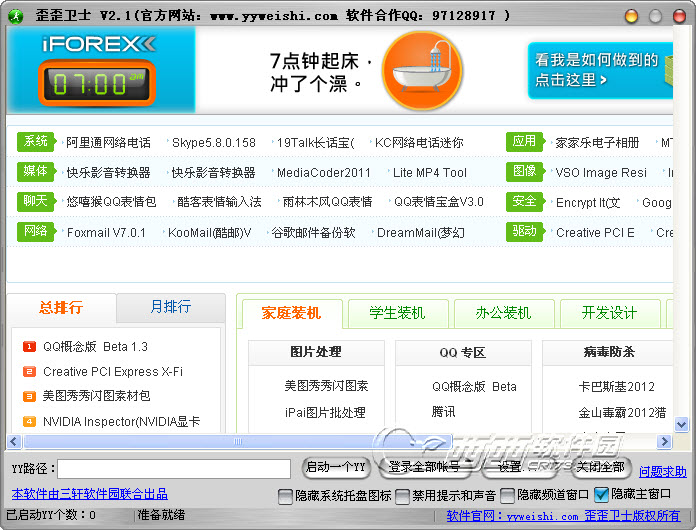Click rank 3 badge beside 美图秀秀闪图素材包
This screenshot has height=530, width=696.
pyautogui.click(x=29, y=396)
